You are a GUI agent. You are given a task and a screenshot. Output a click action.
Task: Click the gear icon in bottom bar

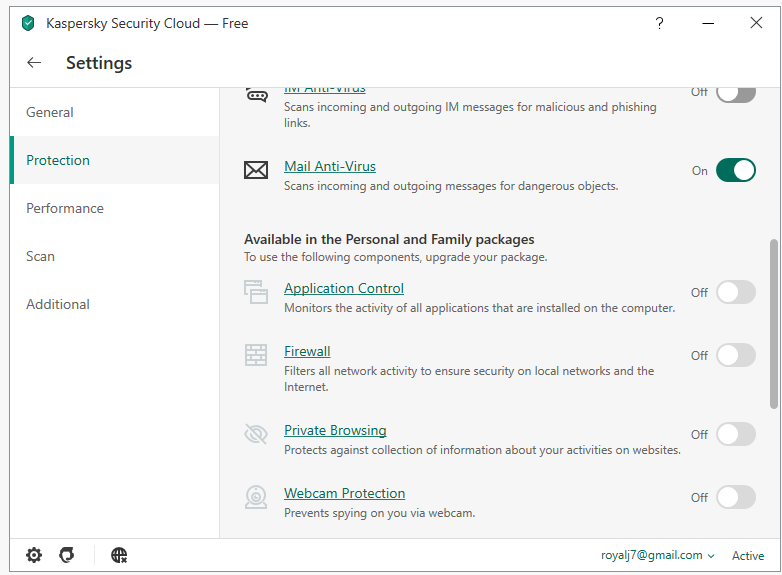[34, 555]
